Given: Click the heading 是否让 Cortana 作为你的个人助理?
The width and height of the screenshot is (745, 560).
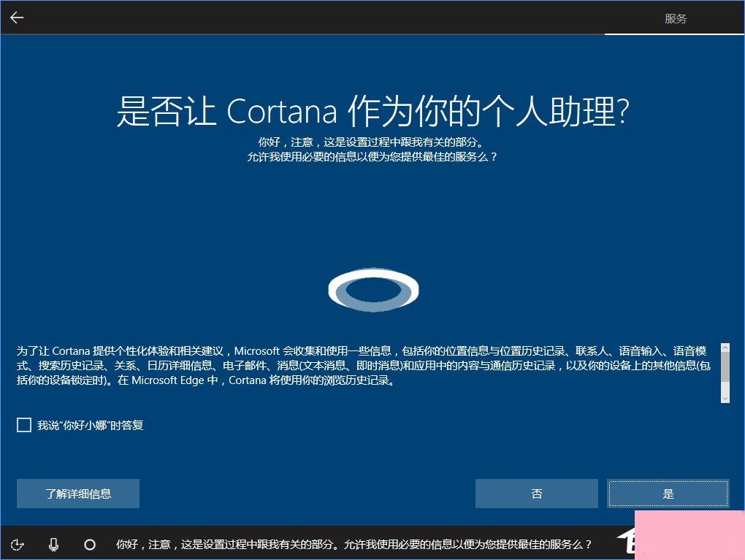Looking at the screenshot, I should [373, 111].
